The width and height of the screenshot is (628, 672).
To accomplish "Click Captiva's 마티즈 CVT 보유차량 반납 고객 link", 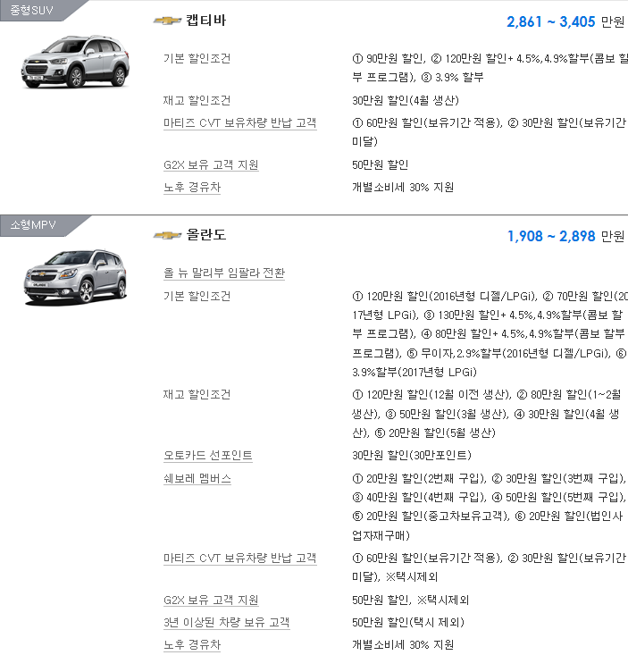I will pyautogui.click(x=240, y=123).
